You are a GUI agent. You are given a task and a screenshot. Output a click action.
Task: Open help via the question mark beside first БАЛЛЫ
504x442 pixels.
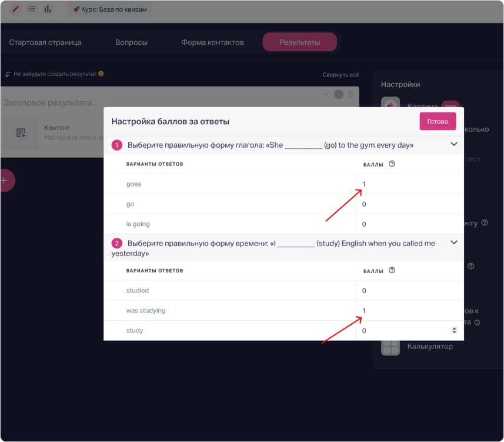pyautogui.click(x=393, y=164)
